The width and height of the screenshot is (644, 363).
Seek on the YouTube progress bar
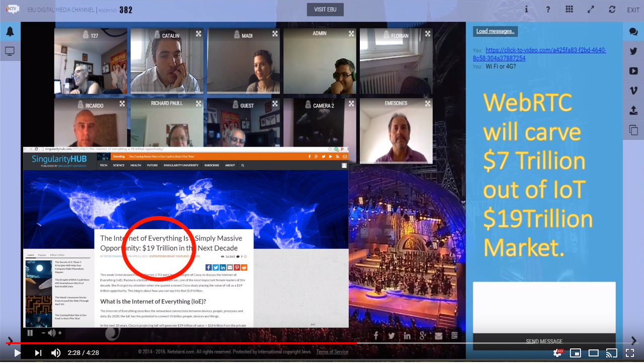coord(322,343)
